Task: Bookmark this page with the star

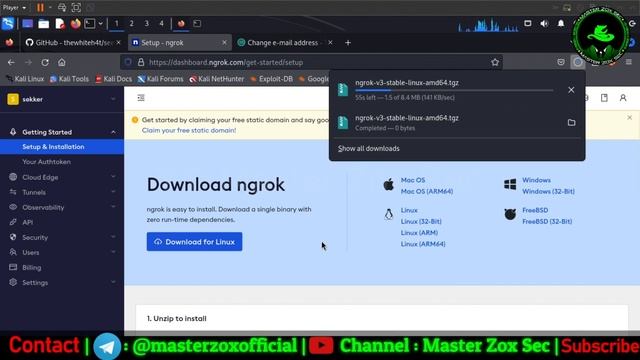Action: [495, 62]
